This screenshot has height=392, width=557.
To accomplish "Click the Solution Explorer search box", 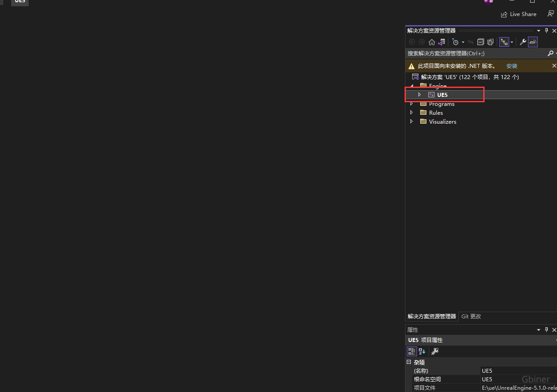I will click(x=474, y=54).
